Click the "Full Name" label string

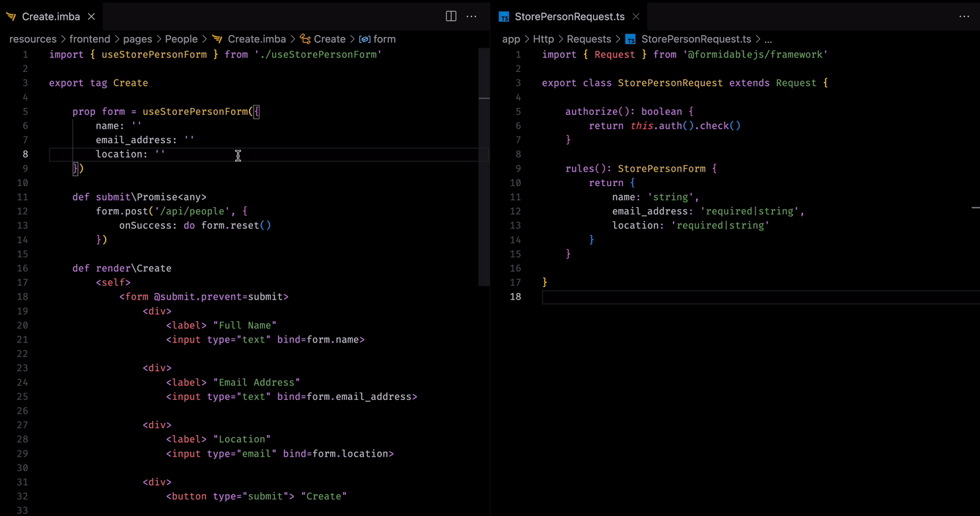pos(245,325)
